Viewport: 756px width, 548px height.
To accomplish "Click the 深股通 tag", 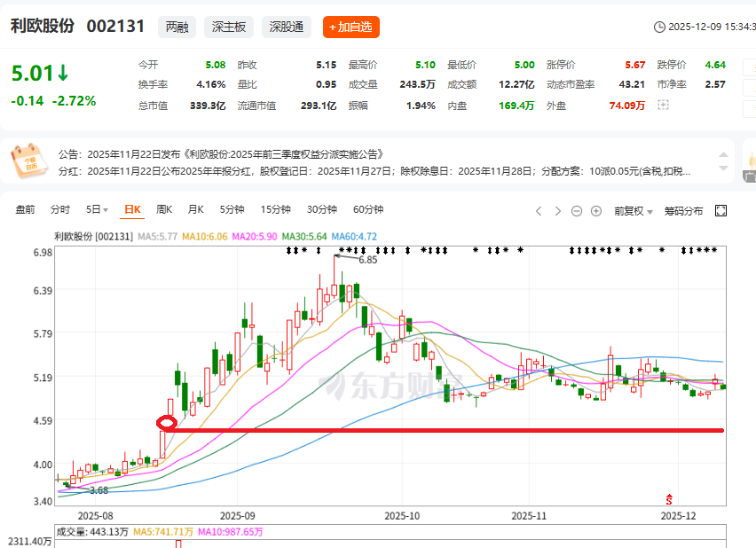I will 287,27.
